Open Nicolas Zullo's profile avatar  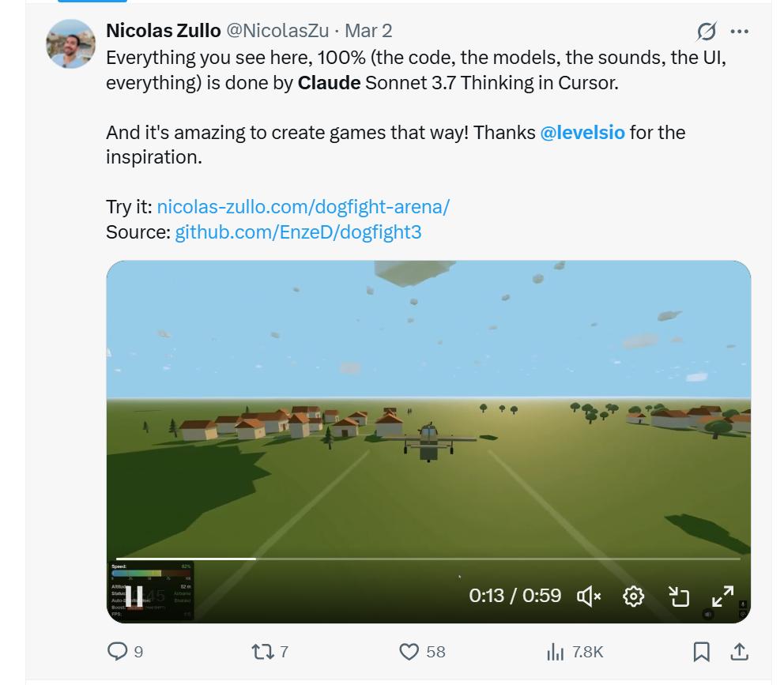[70, 44]
